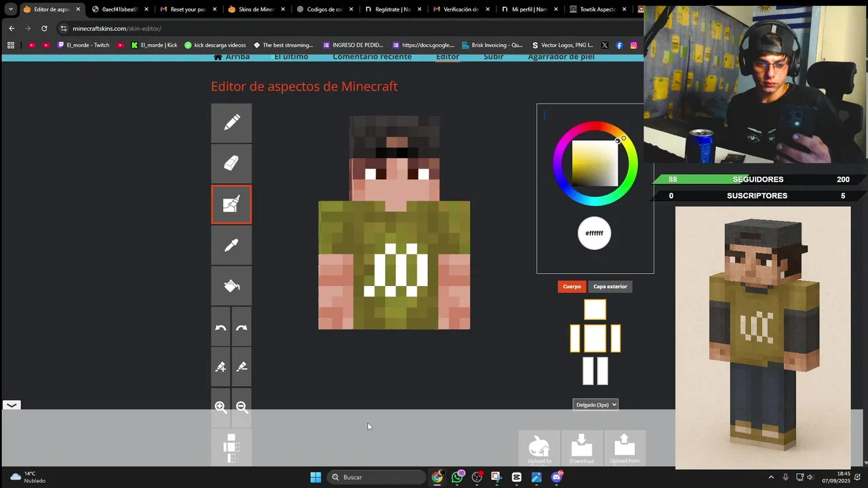
Task: Click the Upload to Skindex pumpkin icon
Action: coord(539,448)
